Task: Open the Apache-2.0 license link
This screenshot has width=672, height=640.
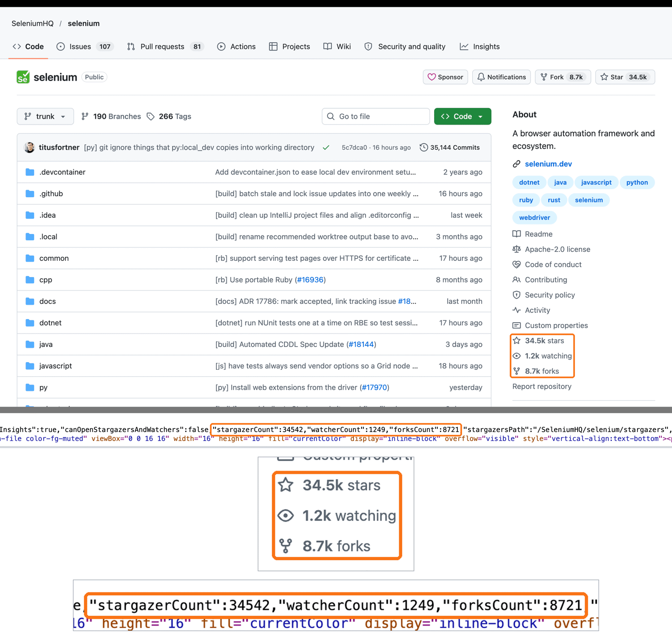Action: coord(551,249)
